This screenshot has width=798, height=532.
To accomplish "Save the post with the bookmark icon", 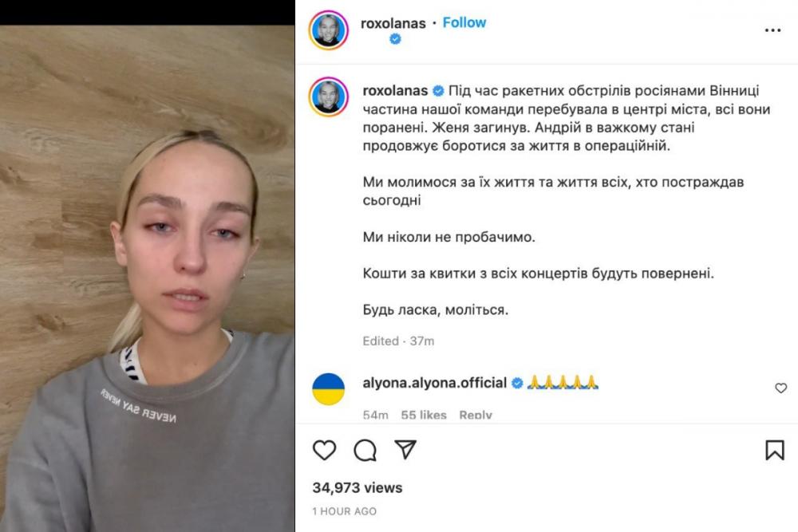I will point(775,450).
